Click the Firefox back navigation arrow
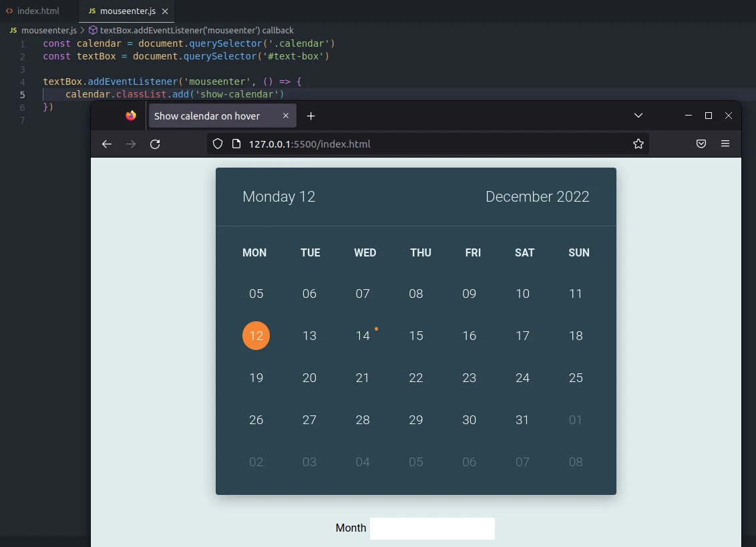756x547 pixels. (107, 144)
